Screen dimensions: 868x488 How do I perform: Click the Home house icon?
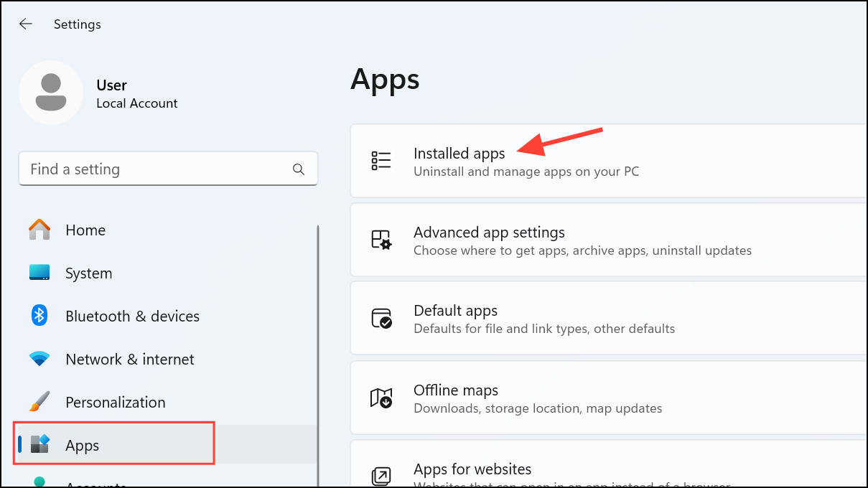(39, 230)
